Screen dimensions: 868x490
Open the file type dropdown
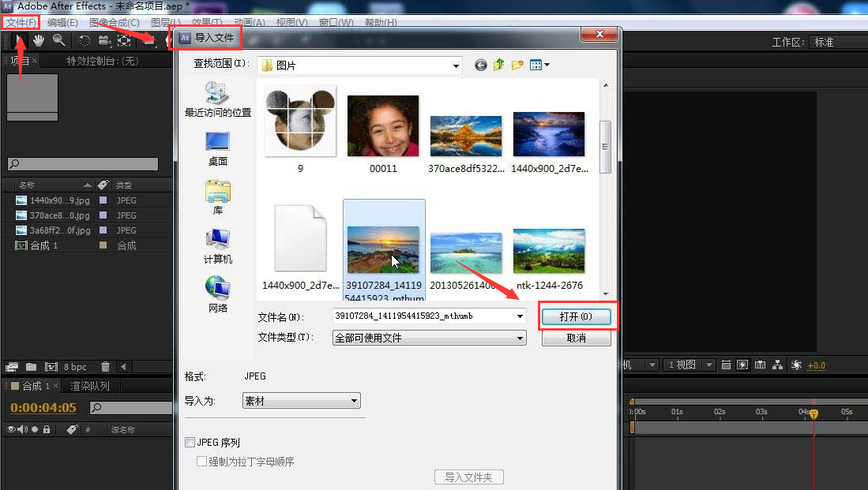coord(429,338)
